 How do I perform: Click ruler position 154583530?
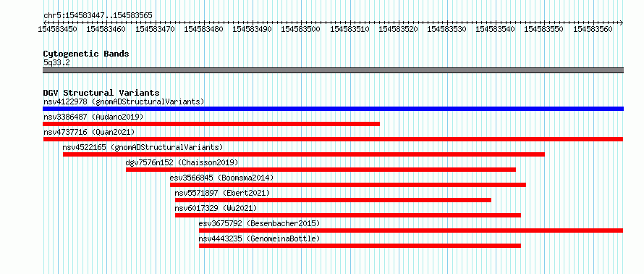click(447, 29)
